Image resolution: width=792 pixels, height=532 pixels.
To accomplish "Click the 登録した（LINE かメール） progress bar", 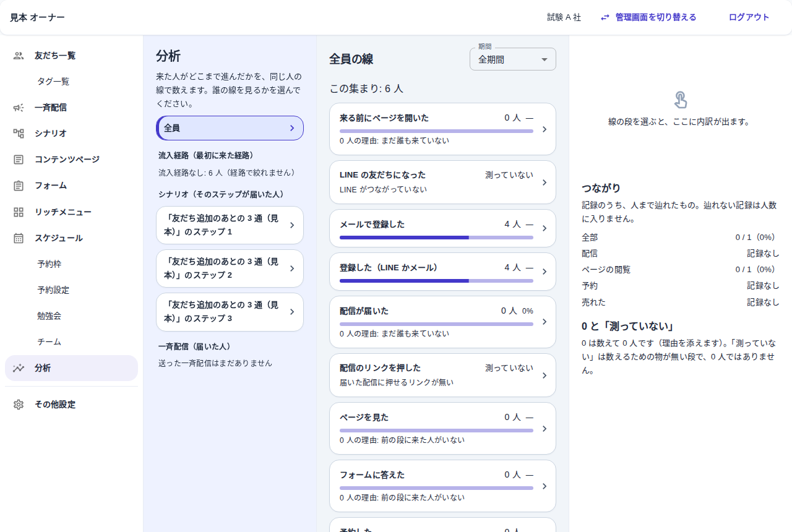I will tap(436, 281).
